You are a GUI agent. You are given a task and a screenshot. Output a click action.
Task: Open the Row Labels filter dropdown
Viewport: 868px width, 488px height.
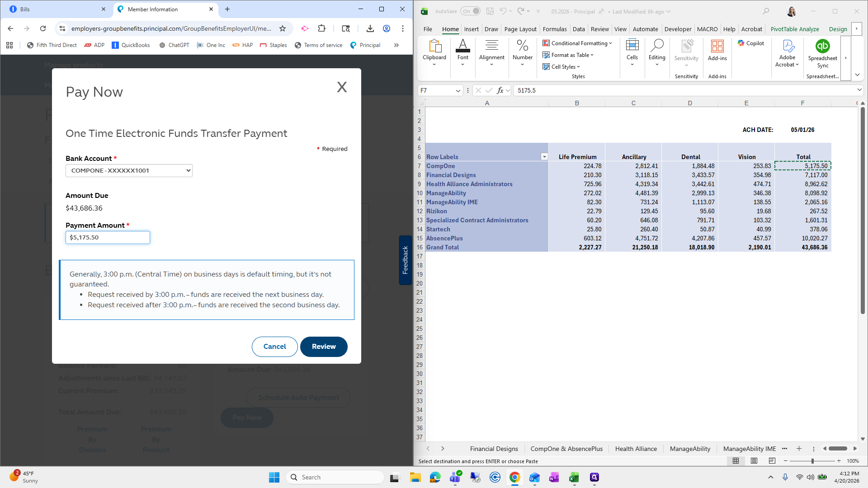click(544, 157)
